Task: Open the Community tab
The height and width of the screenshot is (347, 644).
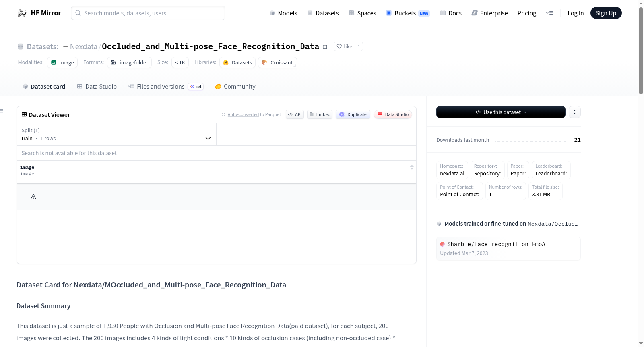Action: pyautogui.click(x=235, y=86)
